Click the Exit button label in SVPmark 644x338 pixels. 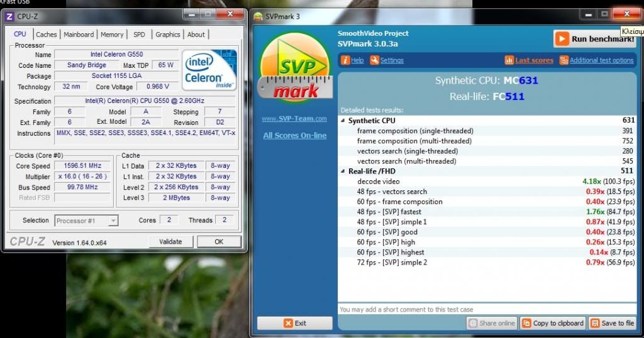(300, 323)
